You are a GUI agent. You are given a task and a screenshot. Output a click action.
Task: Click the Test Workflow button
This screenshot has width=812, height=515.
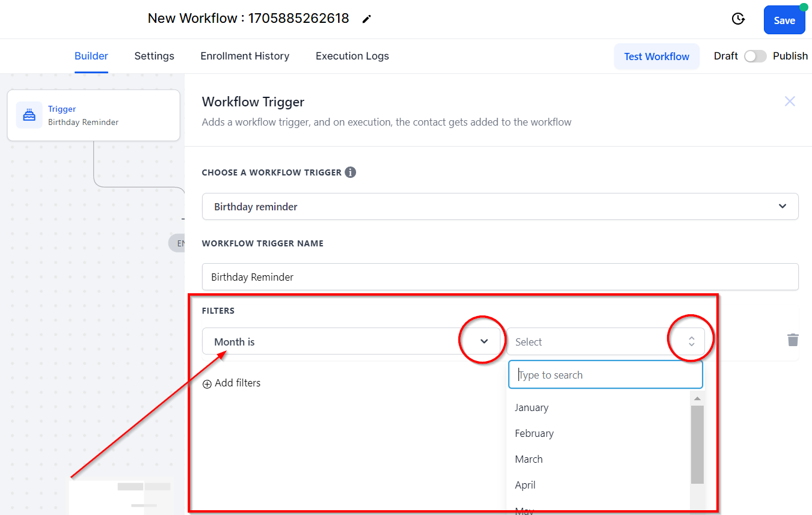point(657,56)
